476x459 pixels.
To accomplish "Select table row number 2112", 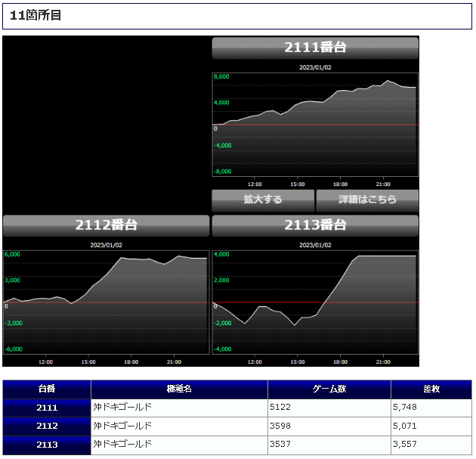I will point(47,426).
